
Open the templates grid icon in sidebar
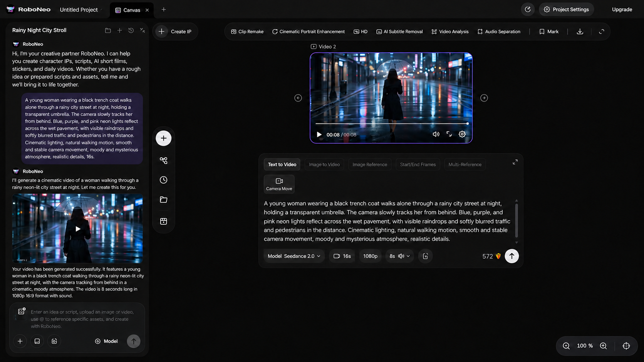click(x=164, y=221)
